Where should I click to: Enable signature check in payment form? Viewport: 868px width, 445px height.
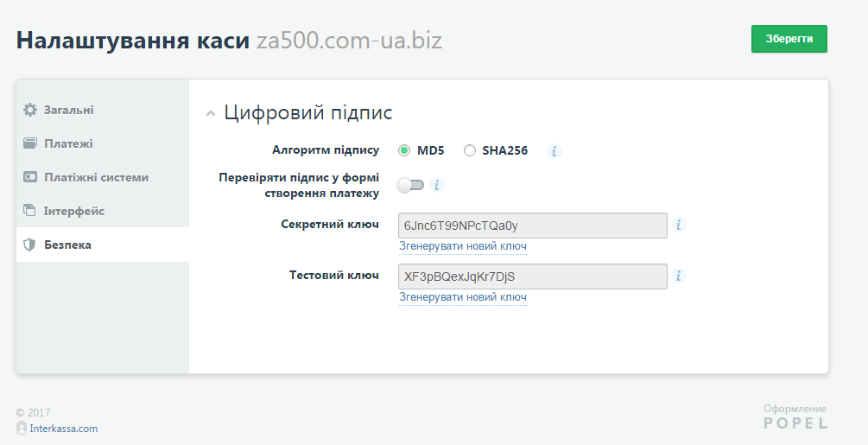pos(411,185)
